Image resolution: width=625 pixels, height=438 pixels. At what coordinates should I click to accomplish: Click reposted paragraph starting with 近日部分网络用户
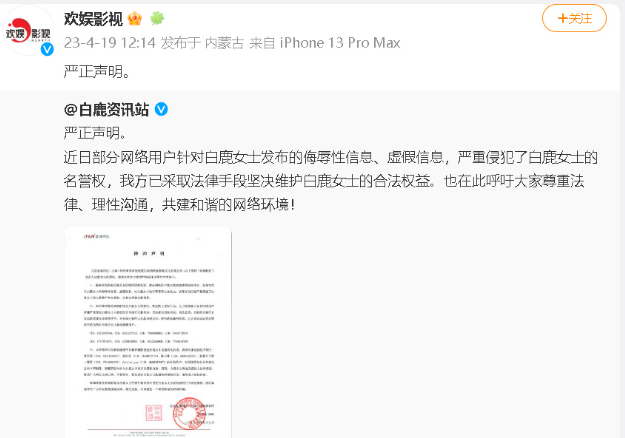(x=330, y=181)
